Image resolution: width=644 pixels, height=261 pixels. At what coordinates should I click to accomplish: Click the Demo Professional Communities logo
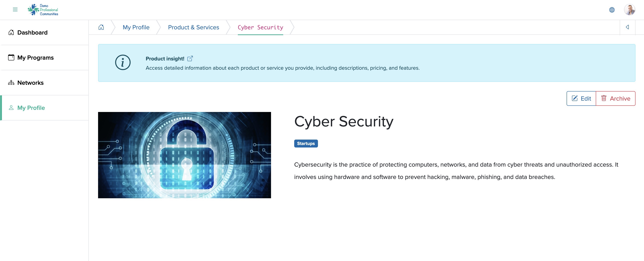[x=43, y=10]
